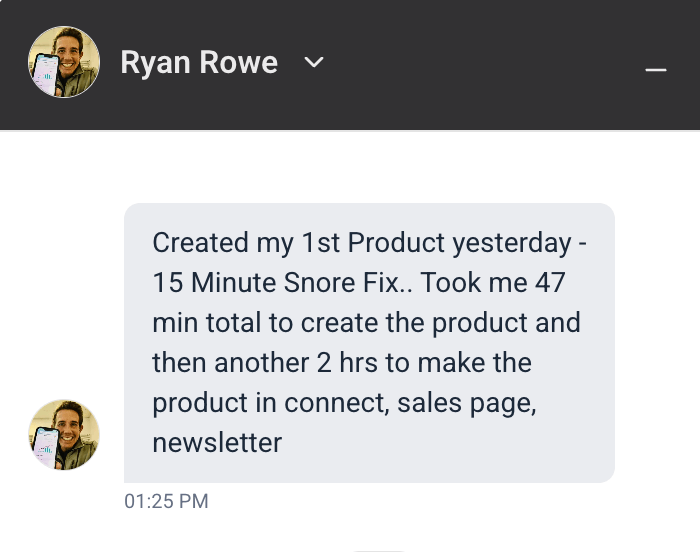Click the empty dark header bar area
Image resolution: width=700 pixels, height=552 pixels.
tap(480, 65)
